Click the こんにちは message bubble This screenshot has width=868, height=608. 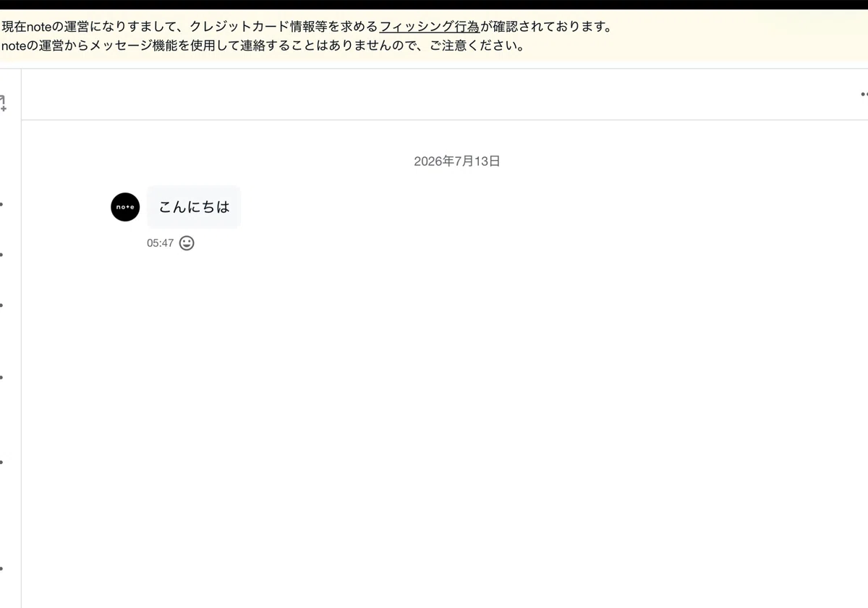pos(194,207)
